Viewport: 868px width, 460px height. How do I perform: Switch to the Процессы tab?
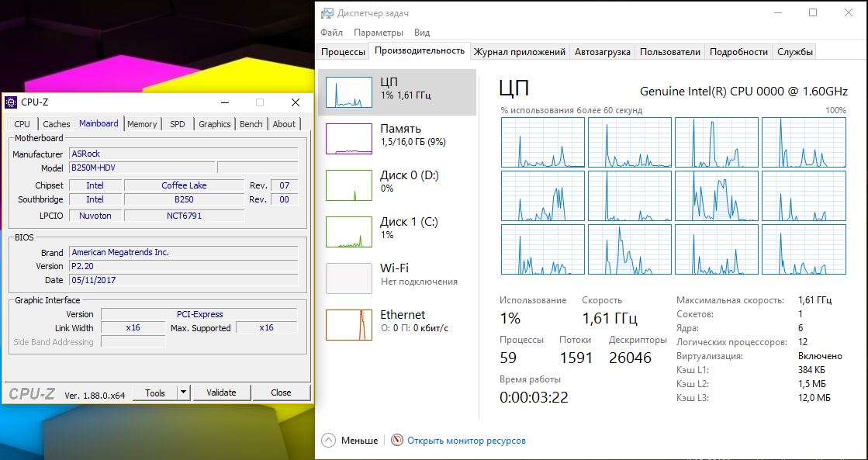pos(343,52)
